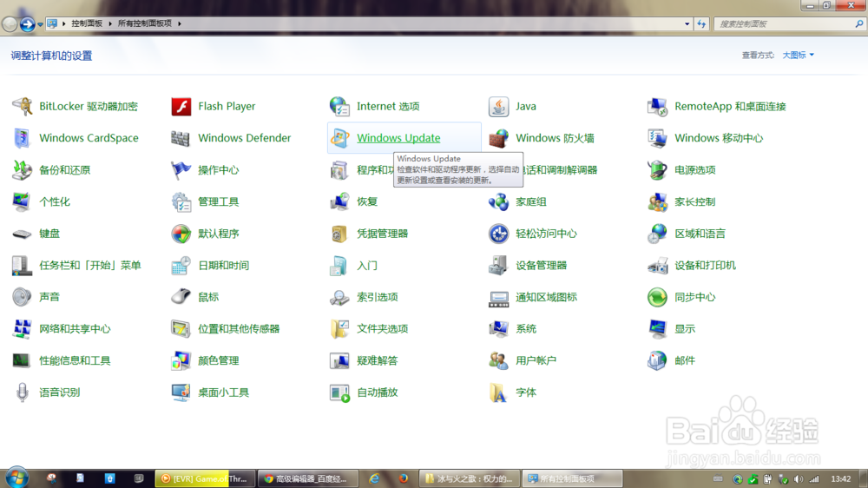
Task: Open the Windows 防火墙 icon
Action: [498, 138]
